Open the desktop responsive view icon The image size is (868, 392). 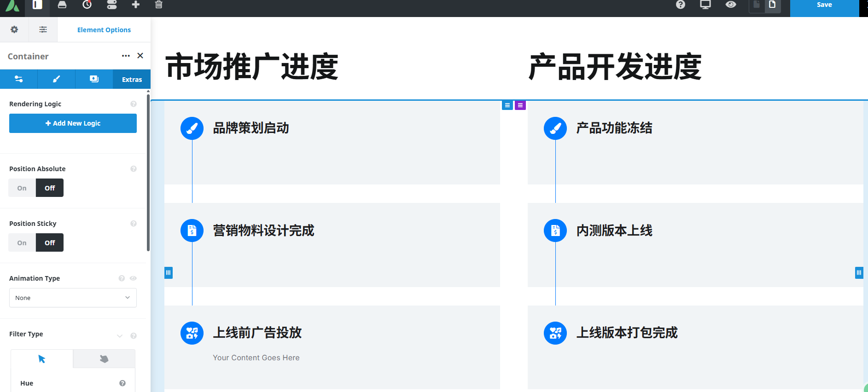coord(705,5)
